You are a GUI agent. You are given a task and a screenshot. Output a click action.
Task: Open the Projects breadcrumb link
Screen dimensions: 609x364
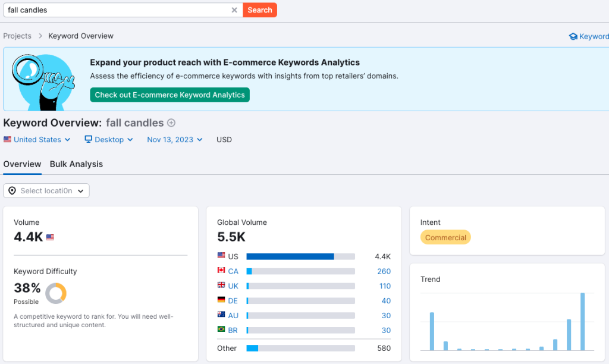17,36
